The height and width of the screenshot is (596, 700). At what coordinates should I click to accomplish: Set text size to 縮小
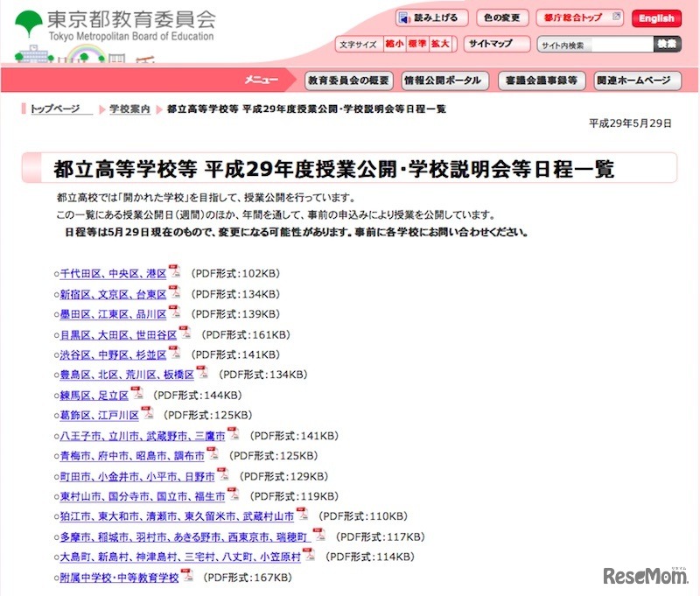tap(395, 45)
